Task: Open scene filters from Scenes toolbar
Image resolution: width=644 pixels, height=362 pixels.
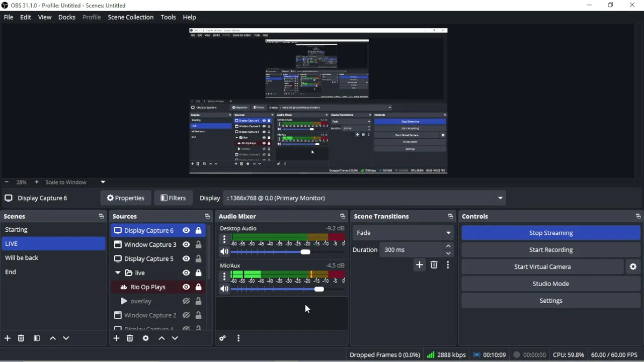Action: [x=37, y=338]
